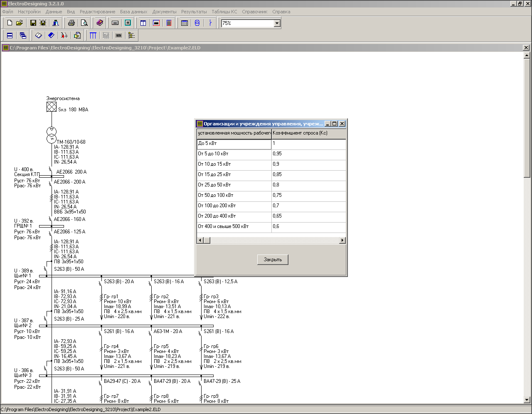Screen dimensions: 532x414
Task: Click the horizontal scrollbar in the coefficients dialog
Action: pyautogui.click(x=270, y=240)
